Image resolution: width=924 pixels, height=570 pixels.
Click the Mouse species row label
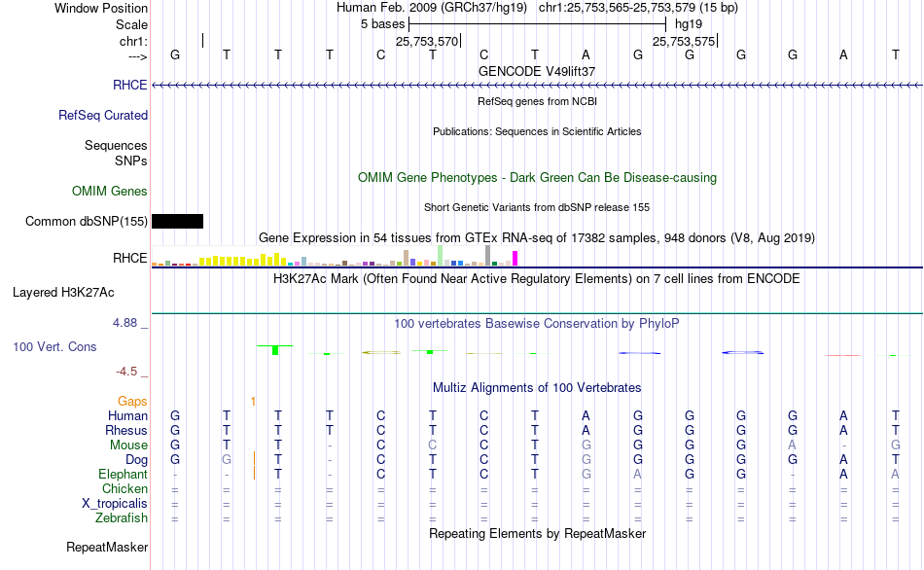[x=128, y=445]
